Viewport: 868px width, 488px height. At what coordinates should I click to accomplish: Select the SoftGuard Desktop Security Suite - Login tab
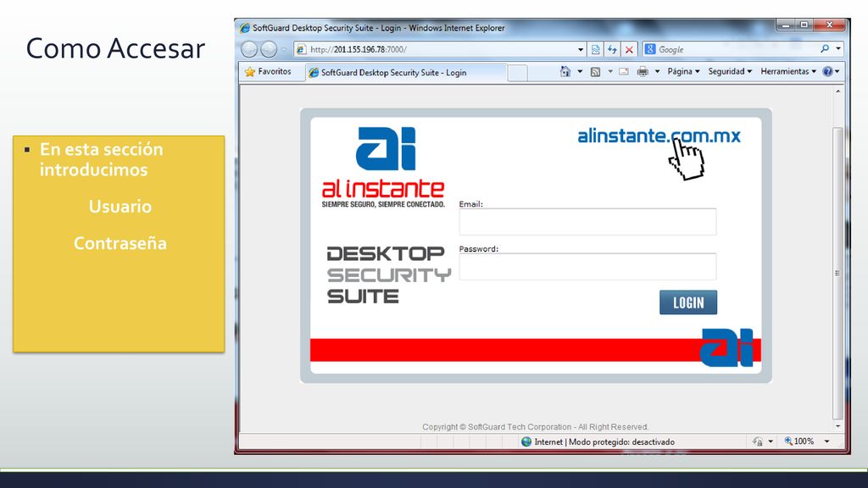pos(406,73)
